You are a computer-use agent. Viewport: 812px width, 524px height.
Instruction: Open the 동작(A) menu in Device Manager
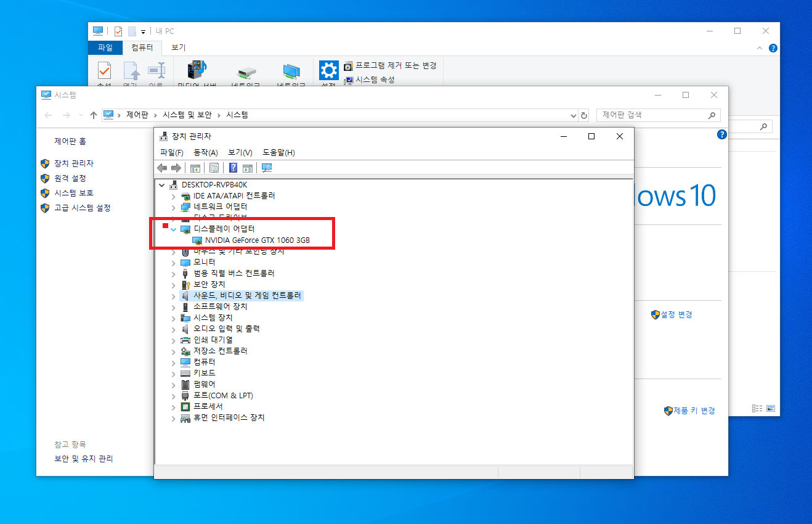pyautogui.click(x=206, y=152)
